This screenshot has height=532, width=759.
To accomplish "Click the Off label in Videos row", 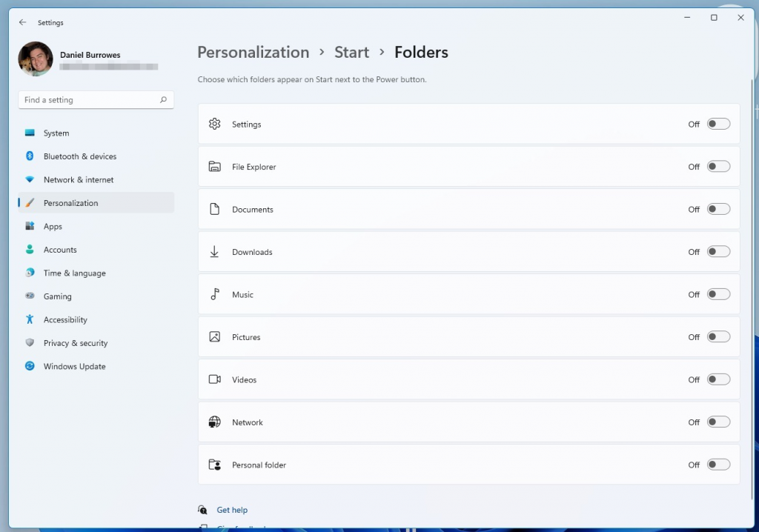I will coord(694,379).
